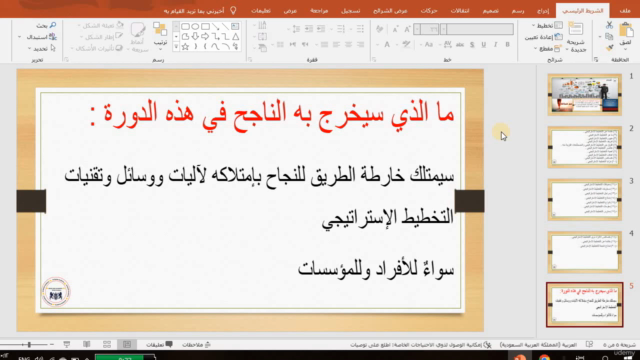This screenshot has width=640, height=360.
Task: Click the zoom slider handle
Action: (29, 345)
